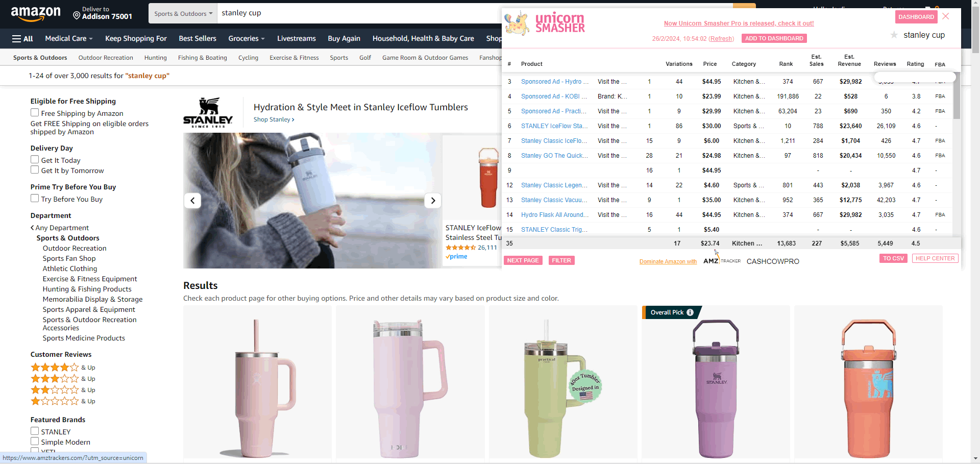Screen dimensions: 980x464
Task: Select the Cycling subnav tab
Action: pos(249,58)
